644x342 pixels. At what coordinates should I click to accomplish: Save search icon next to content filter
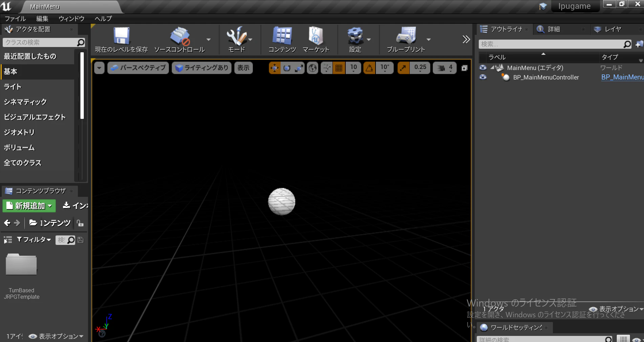[81, 240]
